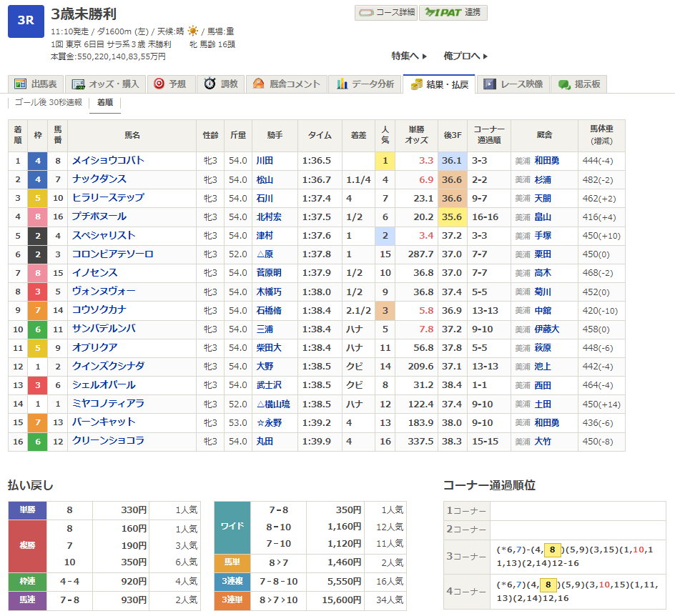The image size is (675, 616).
Task: Click the 出馬表 tab icon
Action: point(20,84)
